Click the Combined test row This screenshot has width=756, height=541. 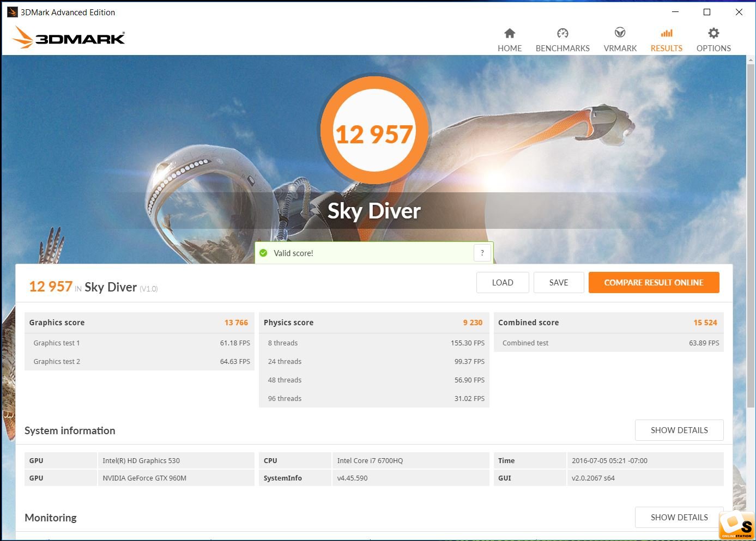609,343
